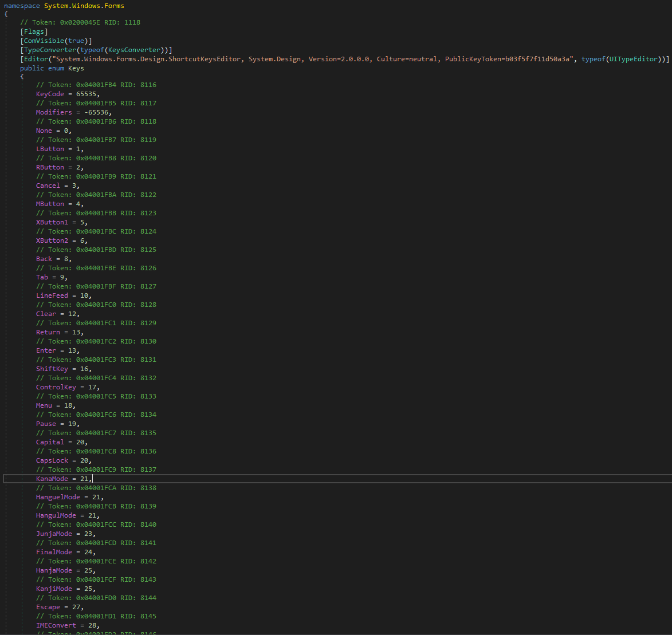This screenshot has height=635, width=672.
Task: Click the Token 0x04001FC3 RID 8131 comment
Action: (x=96, y=360)
